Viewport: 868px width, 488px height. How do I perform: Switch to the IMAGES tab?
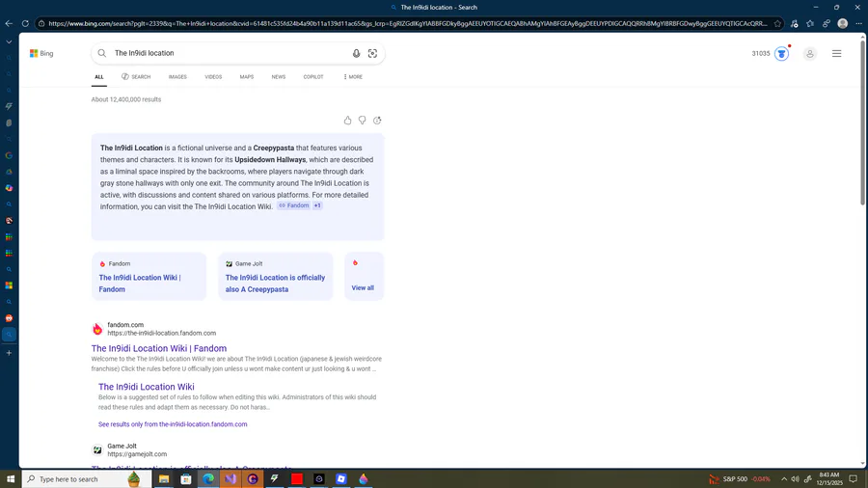(177, 77)
